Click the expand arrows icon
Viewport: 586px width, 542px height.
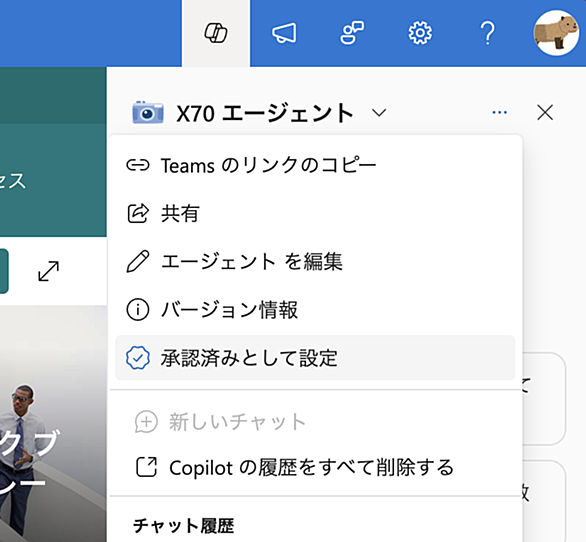pyautogui.click(x=49, y=271)
